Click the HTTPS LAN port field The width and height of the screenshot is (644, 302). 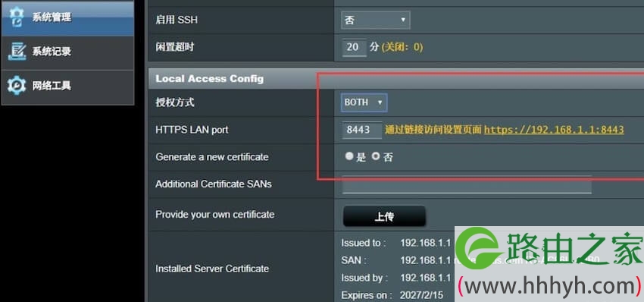coord(362,130)
